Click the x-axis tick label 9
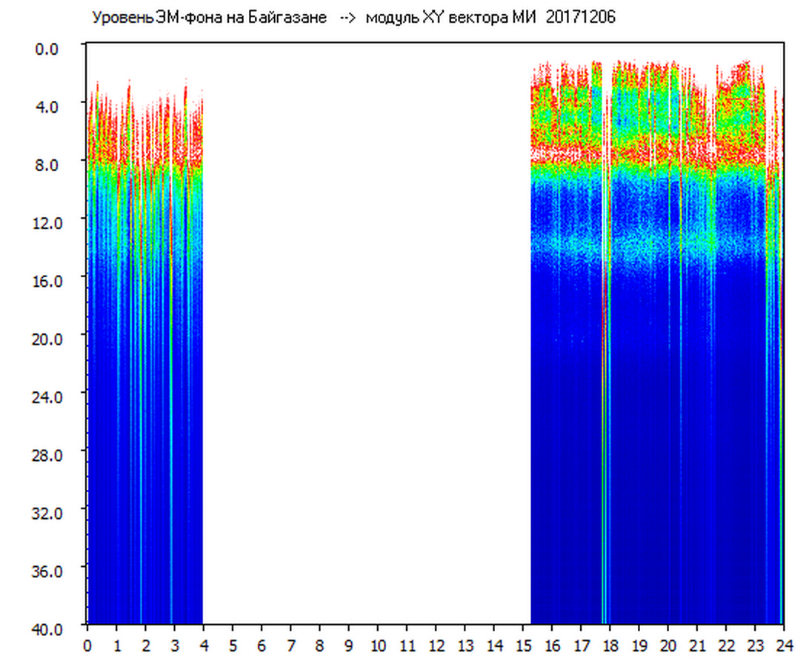Viewport: 812px width, 667px height. tap(349, 646)
